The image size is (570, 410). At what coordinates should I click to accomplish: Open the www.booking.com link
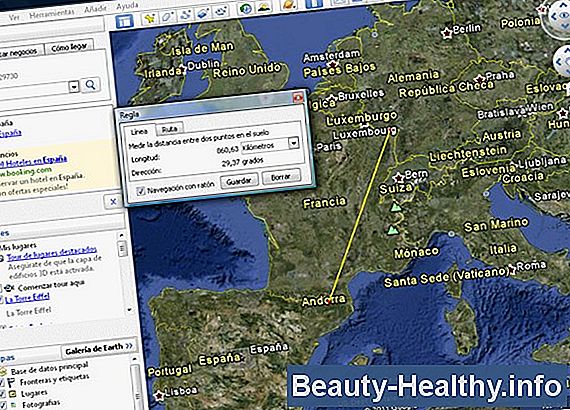25,171
